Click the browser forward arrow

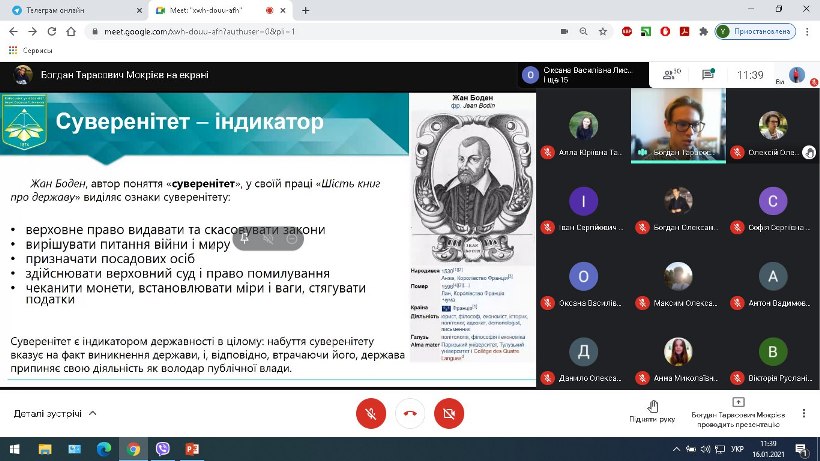click(x=32, y=31)
